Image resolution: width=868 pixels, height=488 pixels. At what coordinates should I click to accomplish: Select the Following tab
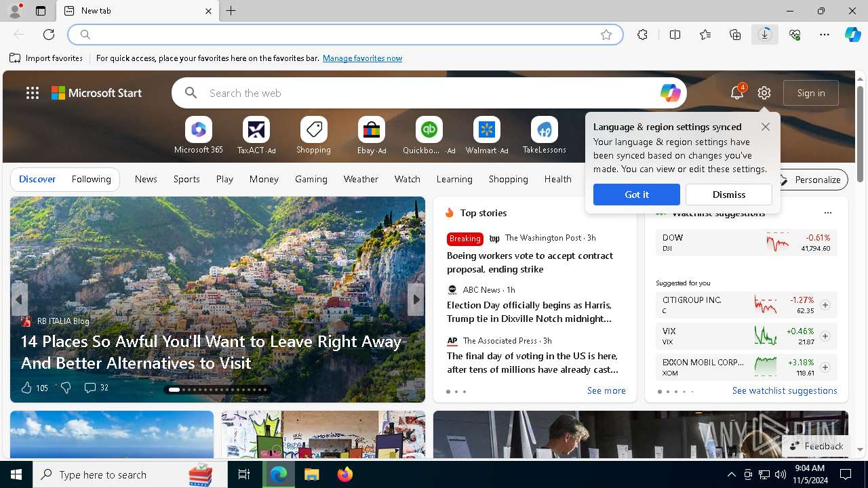pos(91,180)
